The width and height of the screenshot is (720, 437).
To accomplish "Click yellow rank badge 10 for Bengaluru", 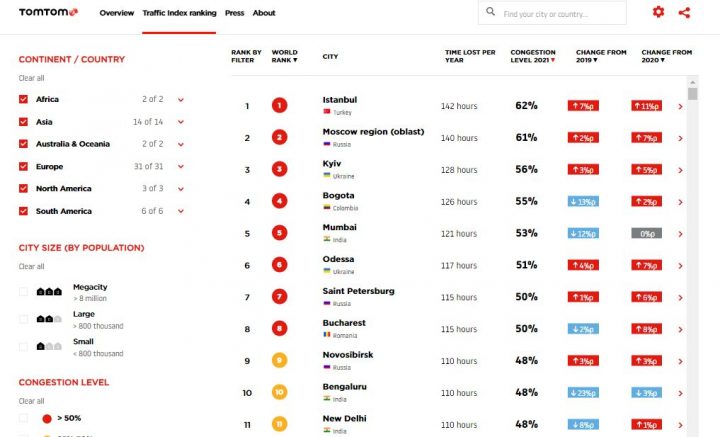I will click(279, 392).
